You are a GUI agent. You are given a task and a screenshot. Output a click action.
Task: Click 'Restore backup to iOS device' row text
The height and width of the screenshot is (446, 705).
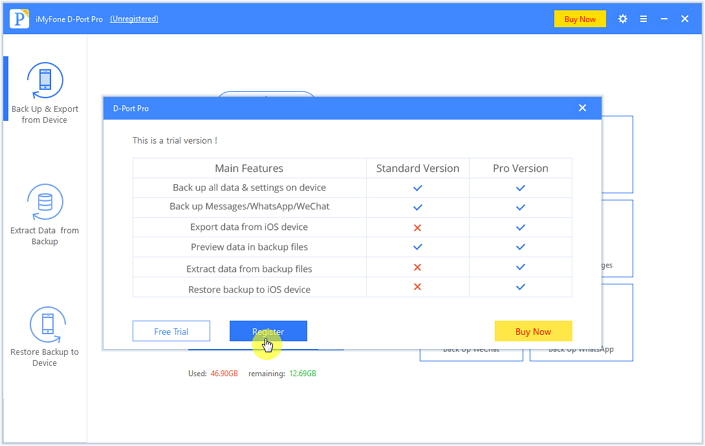[x=249, y=290]
